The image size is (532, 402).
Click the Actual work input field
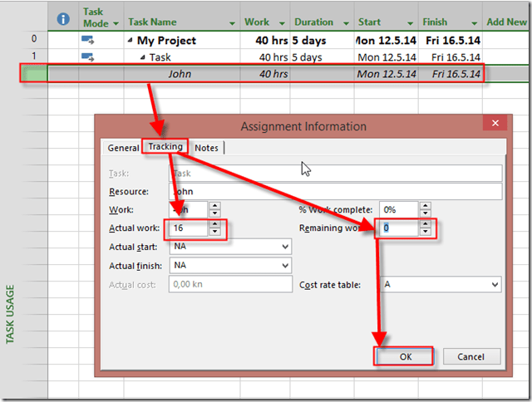tap(187, 228)
